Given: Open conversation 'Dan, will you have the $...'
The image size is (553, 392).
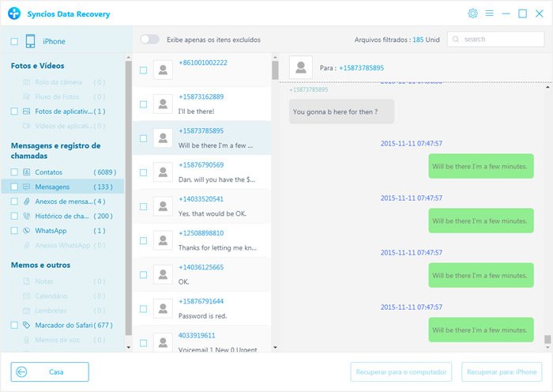Looking at the screenshot, I should point(201,172).
